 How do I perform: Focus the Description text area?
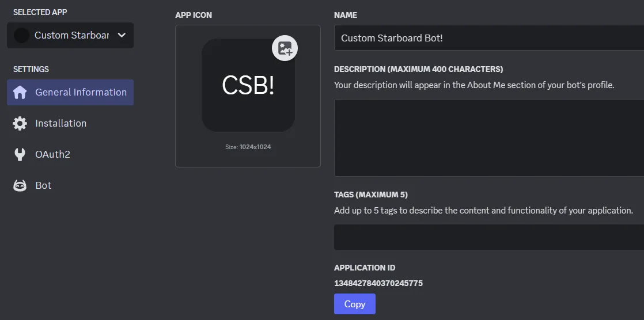coord(488,138)
